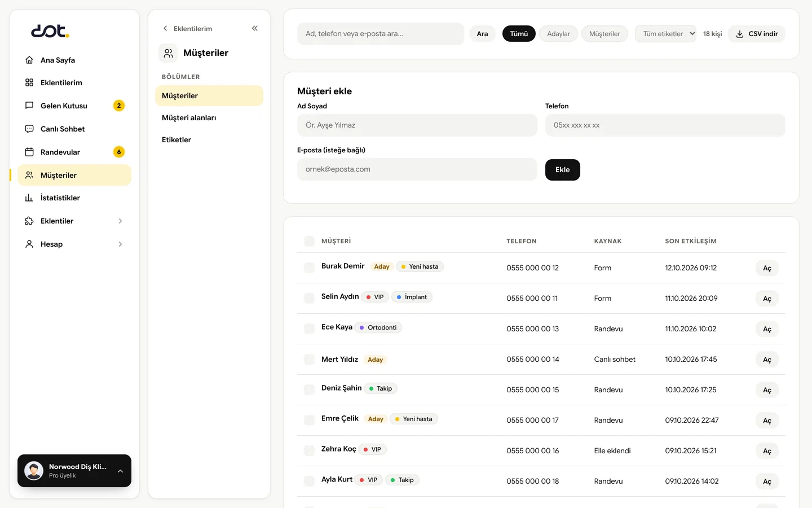Image resolution: width=812 pixels, height=508 pixels.
Task: Click the CSV indir button
Action: tap(757, 34)
